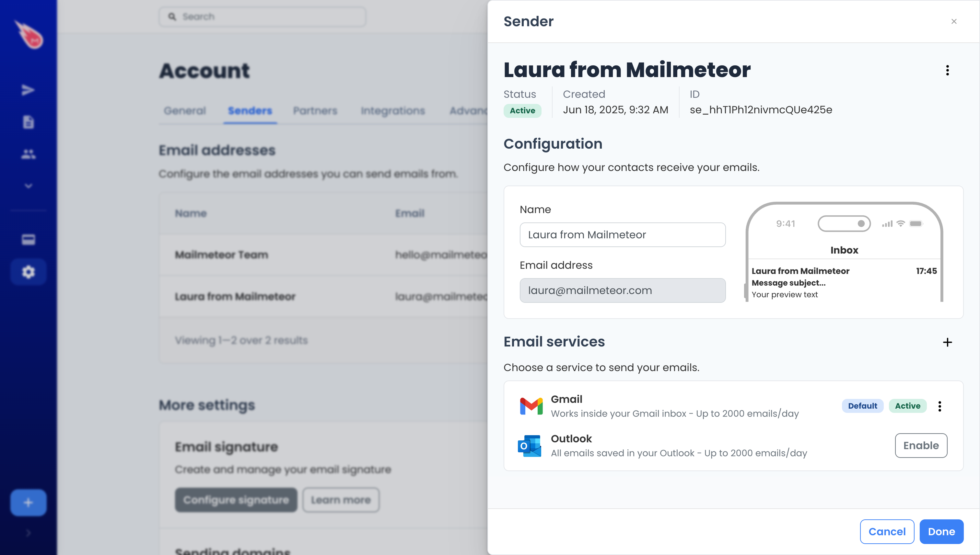Click the Name column header
The width and height of the screenshot is (980, 555).
pyautogui.click(x=191, y=213)
